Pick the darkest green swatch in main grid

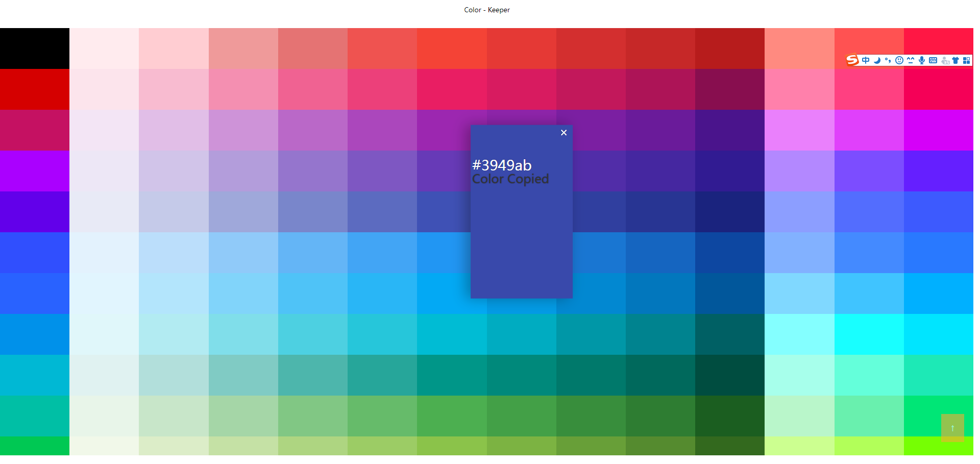[730, 416]
